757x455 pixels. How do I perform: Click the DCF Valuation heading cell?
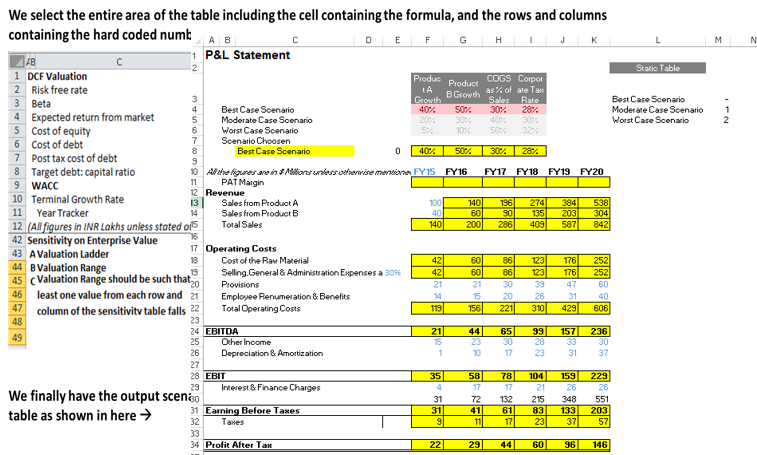coord(57,76)
